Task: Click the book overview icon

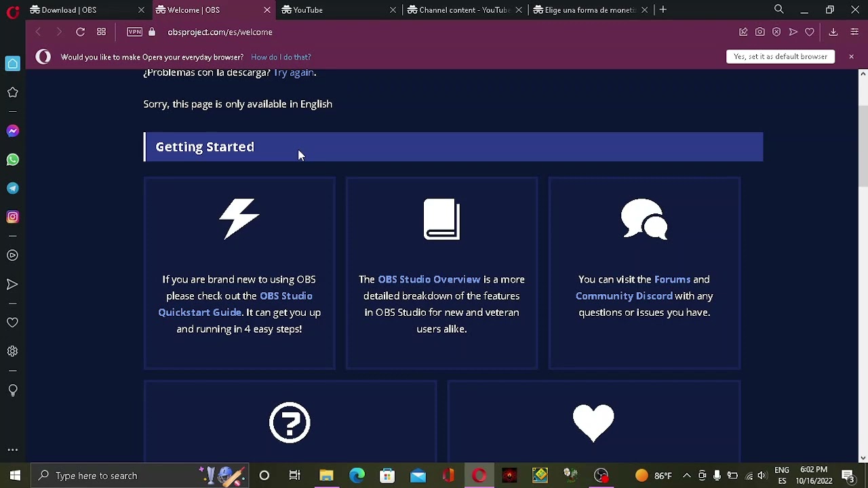Action: pos(441,219)
